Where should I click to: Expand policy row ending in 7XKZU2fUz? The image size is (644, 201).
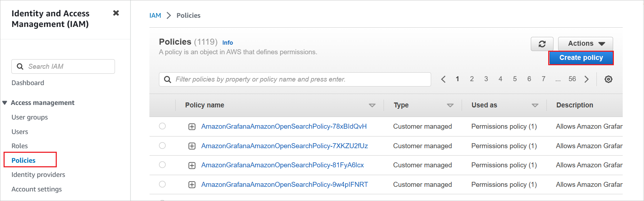(192, 146)
